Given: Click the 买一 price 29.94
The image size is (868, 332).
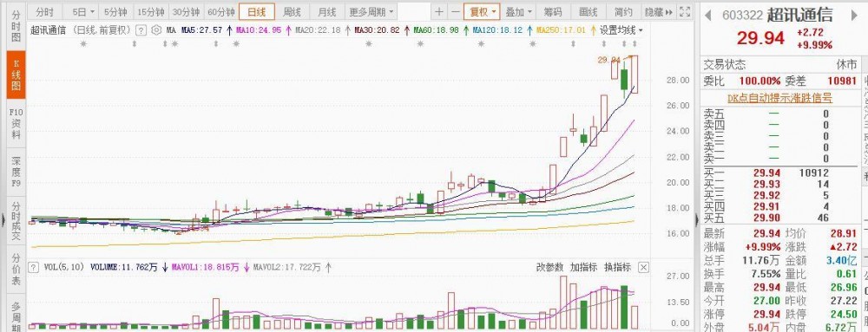Looking at the screenshot, I should pos(766,173).
